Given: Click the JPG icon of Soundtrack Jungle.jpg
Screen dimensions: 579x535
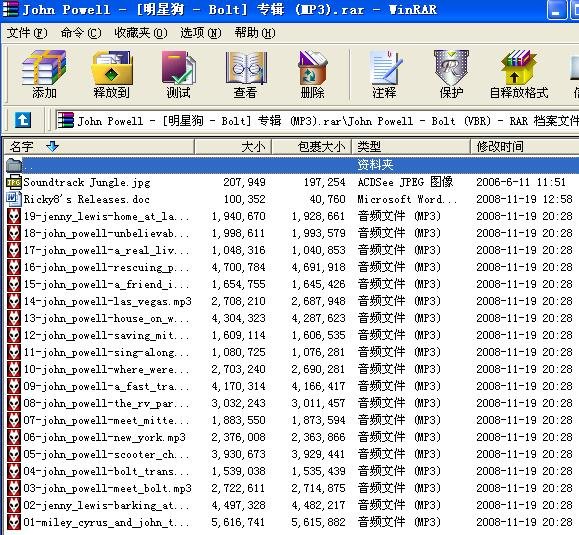Looking at the screenshot, I should (x=14, y=182).
